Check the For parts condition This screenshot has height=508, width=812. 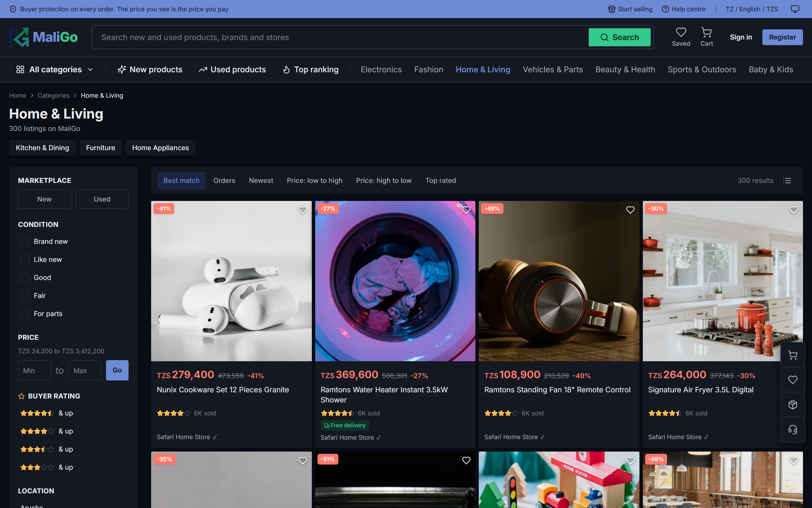(x=25, y=314)
